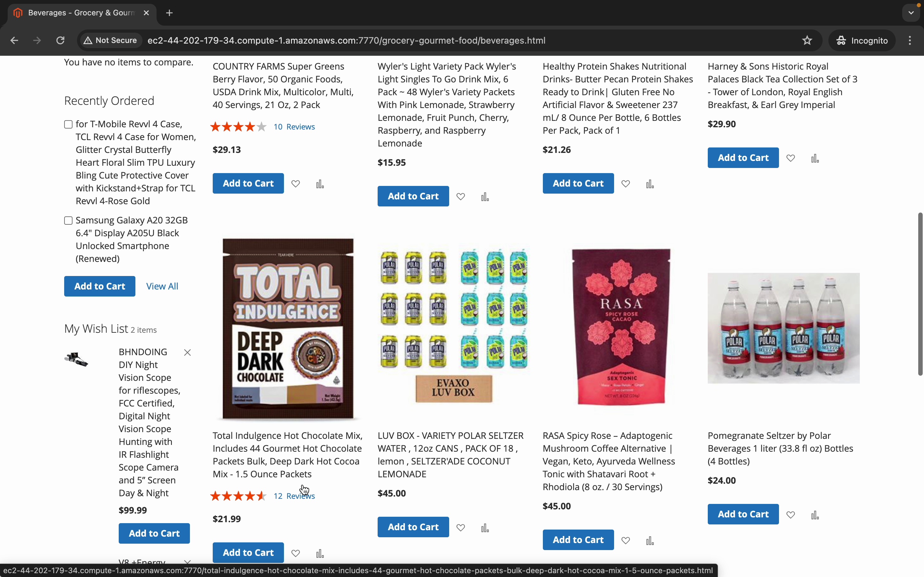
Task: Click the page vertical scrollbar
Action: click(x=920, y=294)
